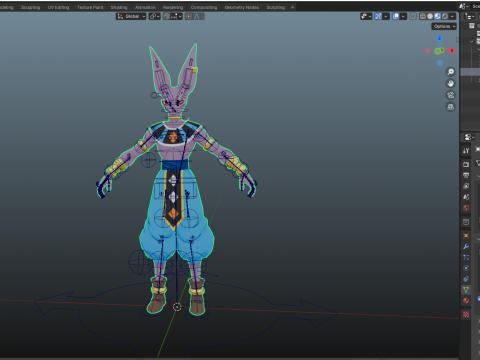480x360 pixels.
Task: Toggle proportional editing button
Action: click(189, 16)
